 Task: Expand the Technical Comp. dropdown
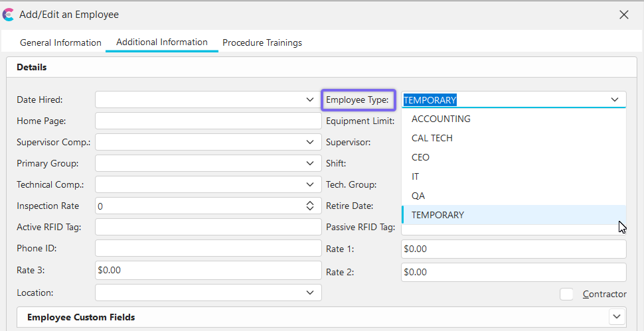[310, 184]
